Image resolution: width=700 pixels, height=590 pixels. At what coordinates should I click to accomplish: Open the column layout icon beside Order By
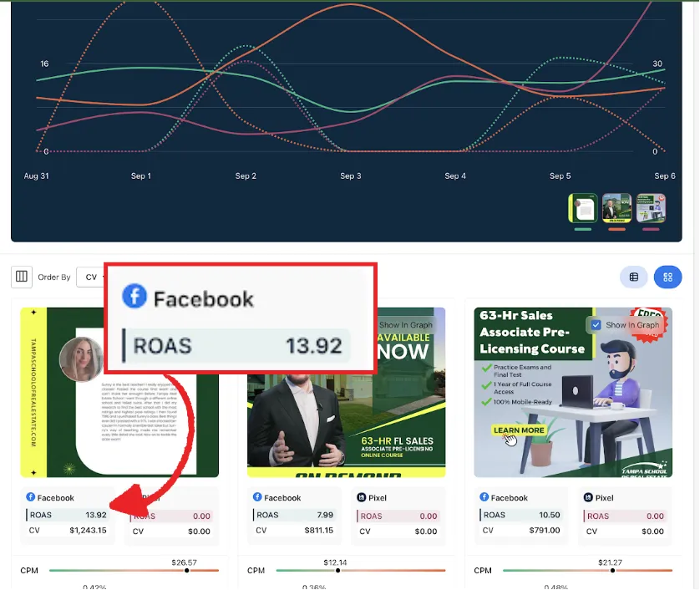pyautogui.click(x=22, y=277)
